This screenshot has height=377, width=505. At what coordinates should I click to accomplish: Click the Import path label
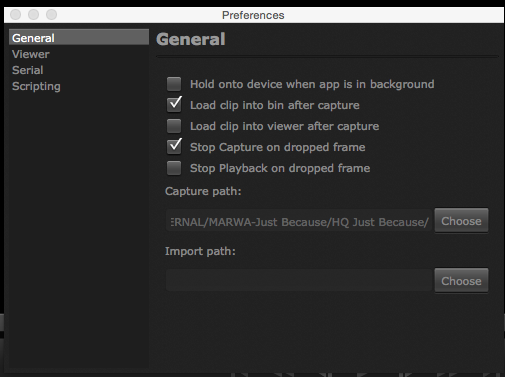[200, 251]
